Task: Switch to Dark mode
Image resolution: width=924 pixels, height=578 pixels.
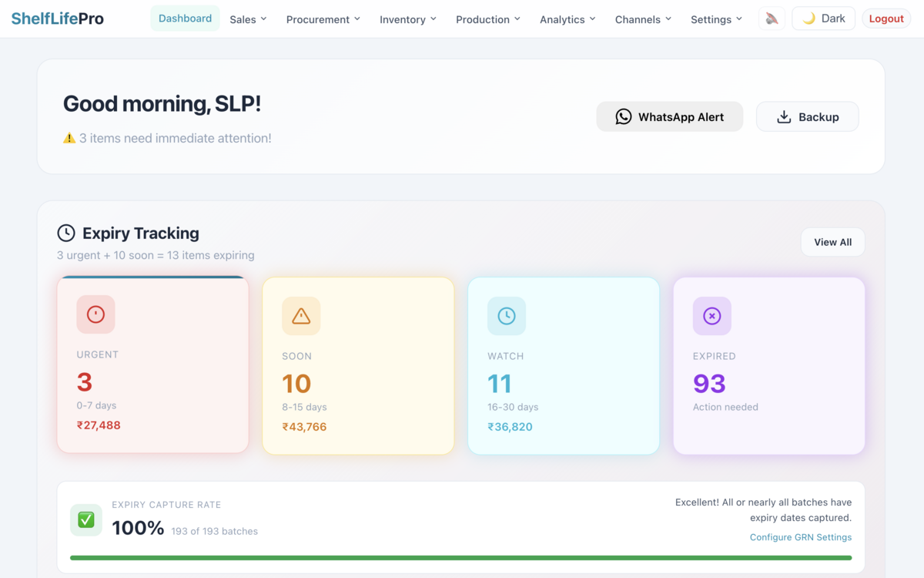Action: point(823,18)
